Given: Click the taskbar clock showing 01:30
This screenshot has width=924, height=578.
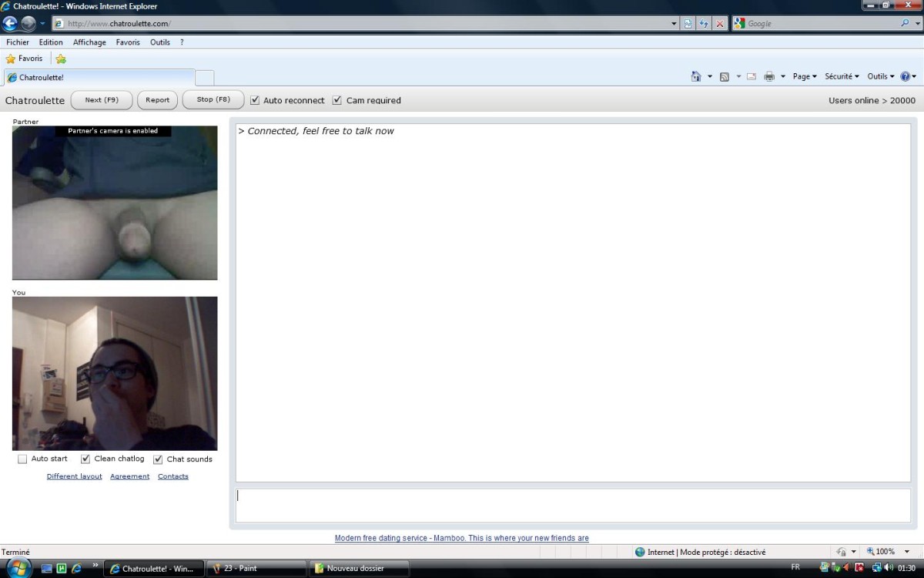Looking at the screenshot, I should point(907,568).
